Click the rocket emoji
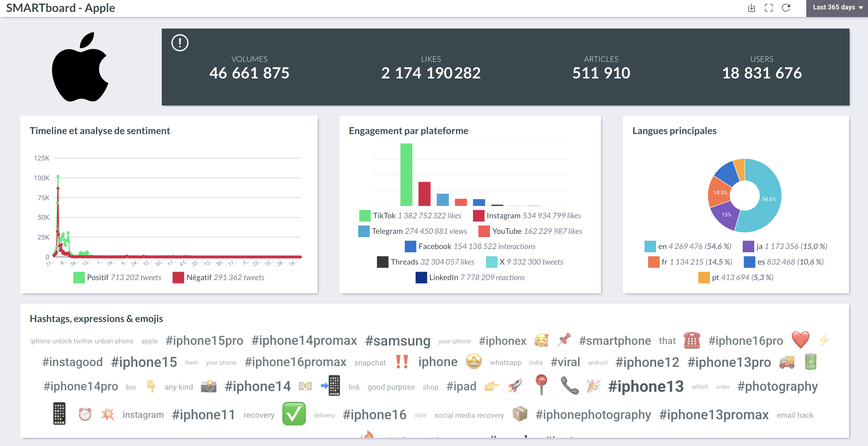Image resolution: width=868 pixels, height=446 pixels. click(515, 386)
